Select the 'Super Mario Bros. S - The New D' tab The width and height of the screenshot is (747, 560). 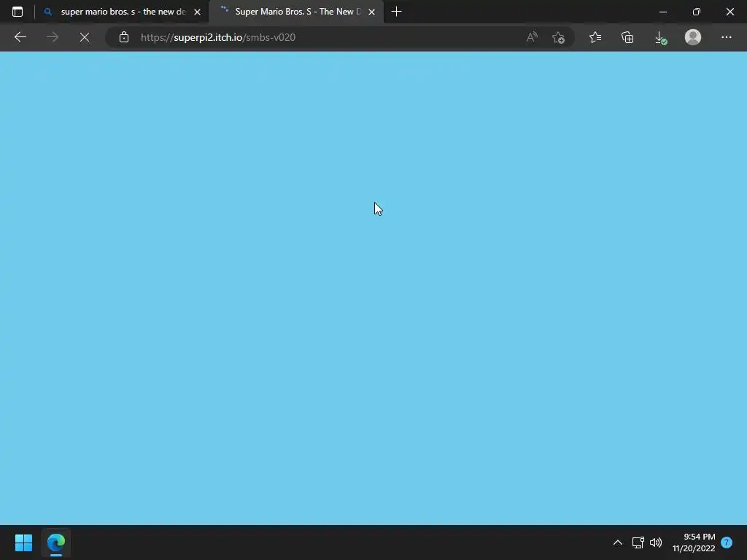296,12
